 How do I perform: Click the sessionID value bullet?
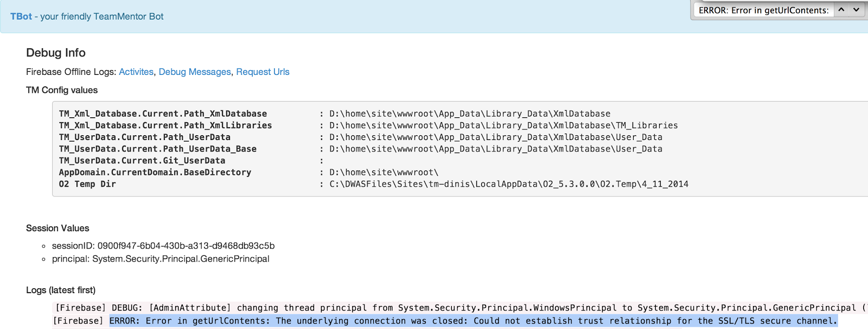pyautogui.click(x=163, y=245)
